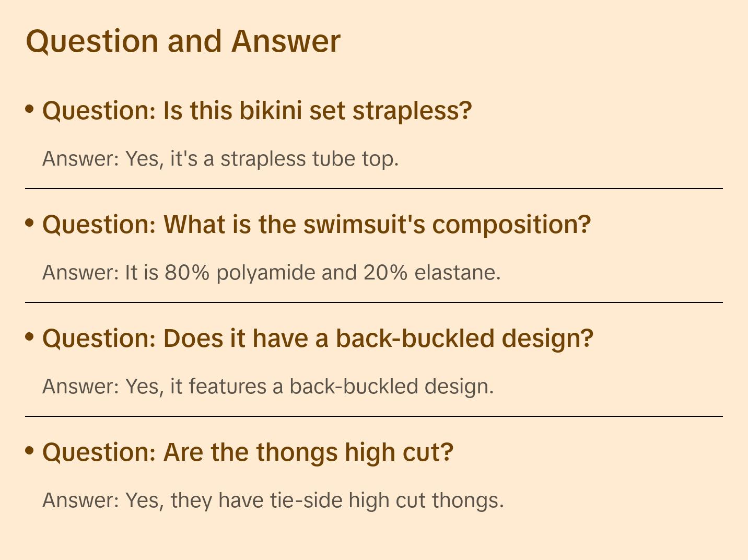Click the bullet before the back-buckled design question
Viewport: 748px width, 560px height.
pos(30,337)
